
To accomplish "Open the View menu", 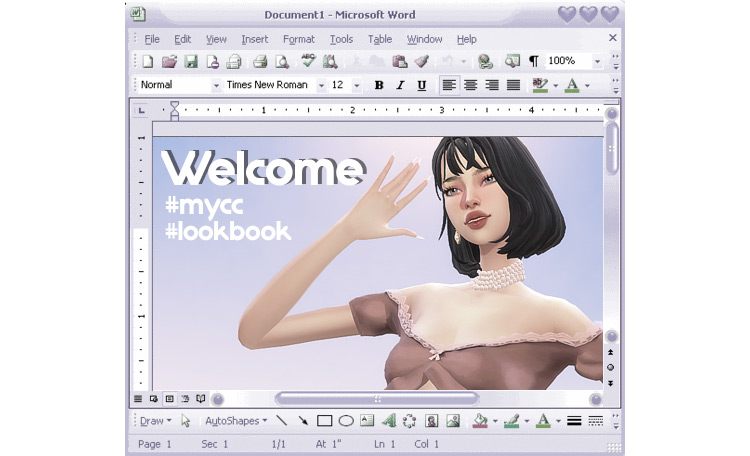I will 216,39.
